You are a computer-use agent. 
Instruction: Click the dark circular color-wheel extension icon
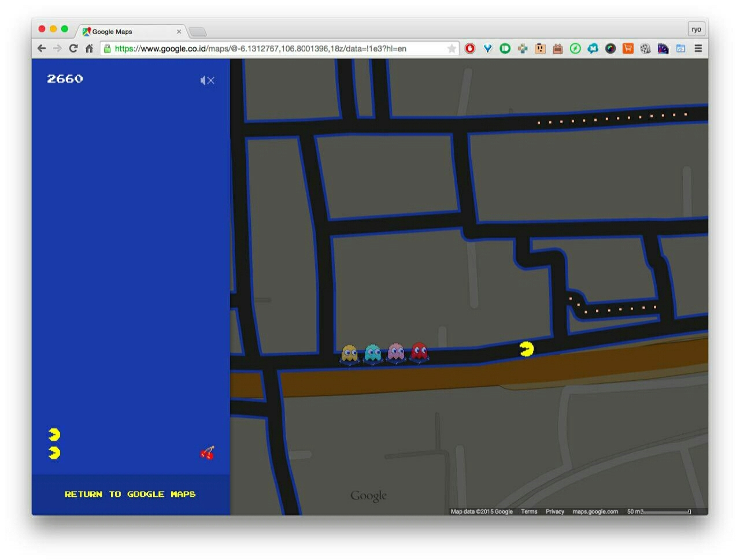(610, 49)
